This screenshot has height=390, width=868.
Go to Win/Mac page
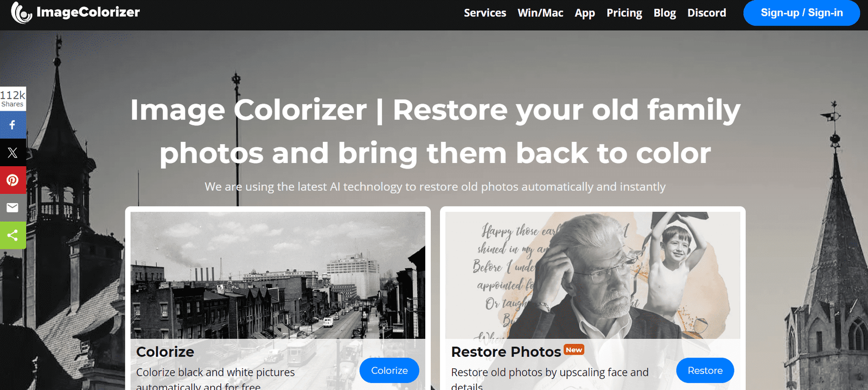click(540, 12)
